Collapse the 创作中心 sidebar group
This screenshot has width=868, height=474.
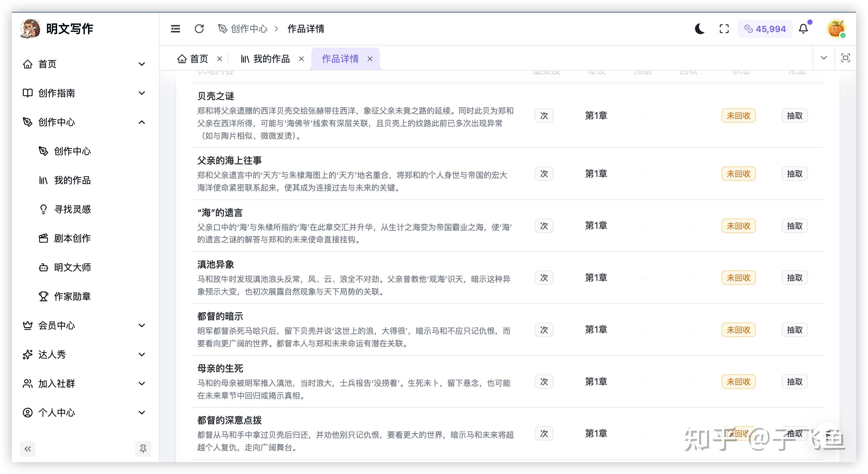pyautogui.click(x=84, y=122)
